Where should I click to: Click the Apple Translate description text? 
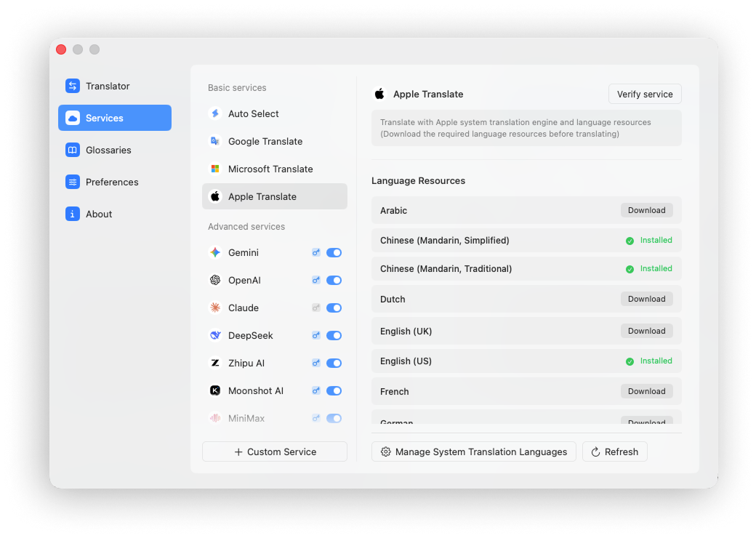(515, 128)
